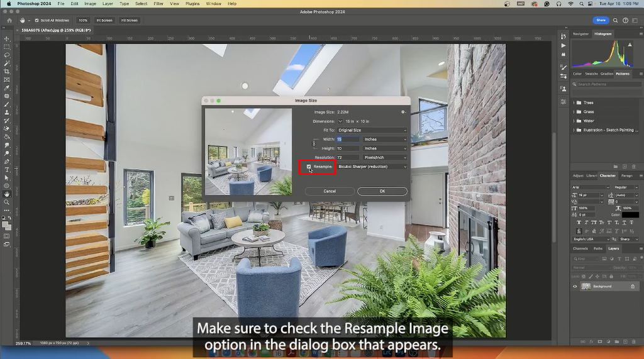
Task: Click the Search icon near Share
Action: click(615, 20)
